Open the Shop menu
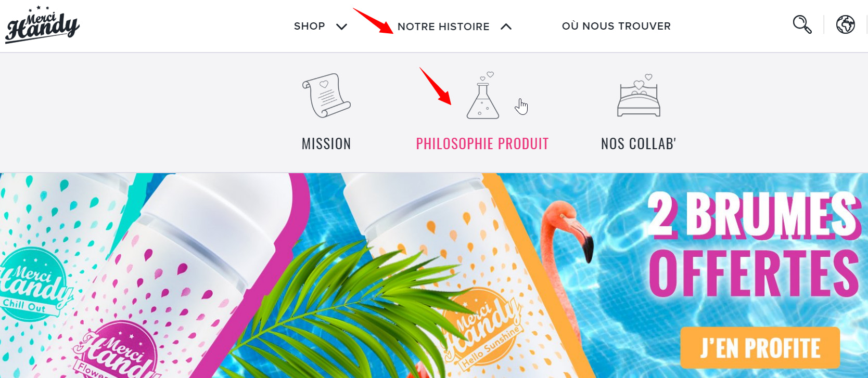The height and width of the screenshot is (378, 868). [310, 26]
